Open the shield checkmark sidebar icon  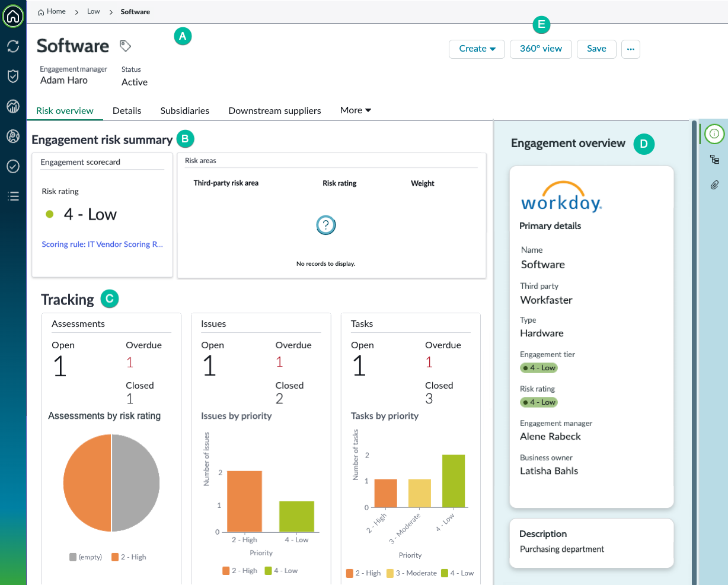(x=13, y=76)
